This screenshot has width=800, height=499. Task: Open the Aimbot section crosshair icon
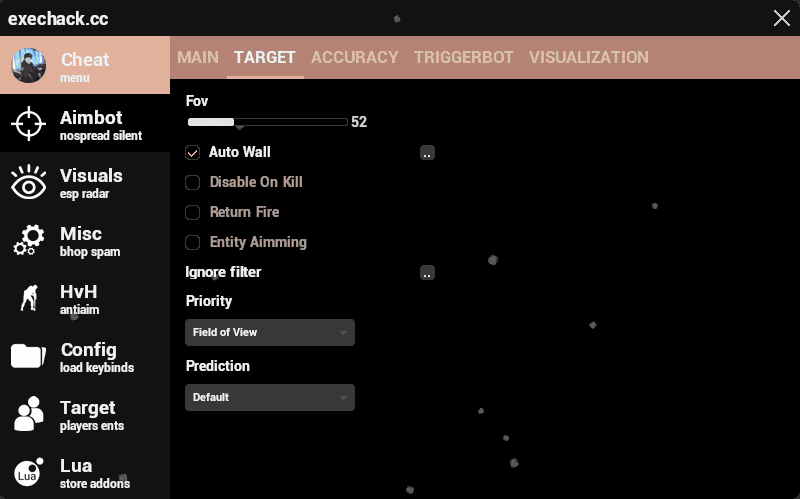pyautogui.click(x=28, y=124)
